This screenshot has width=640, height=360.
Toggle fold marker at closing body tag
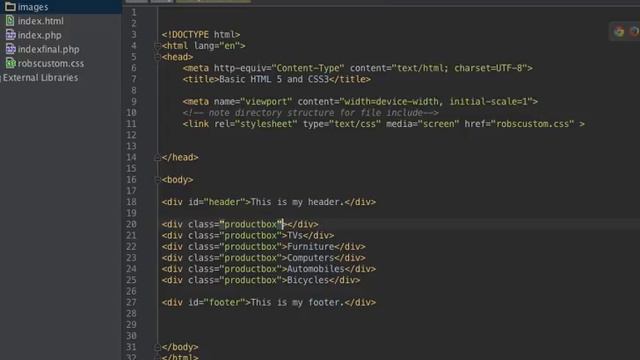point(157,347)
